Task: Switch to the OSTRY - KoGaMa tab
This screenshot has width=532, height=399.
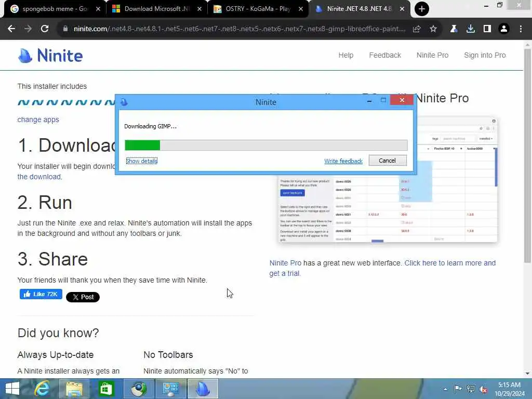Action: [x=257, y=9]
